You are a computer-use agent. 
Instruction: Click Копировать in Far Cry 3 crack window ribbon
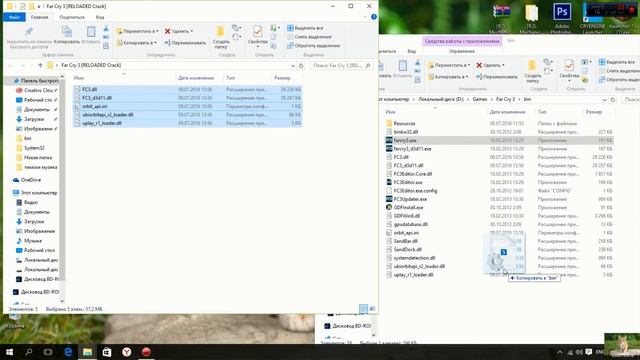click(x=67, y=36)
